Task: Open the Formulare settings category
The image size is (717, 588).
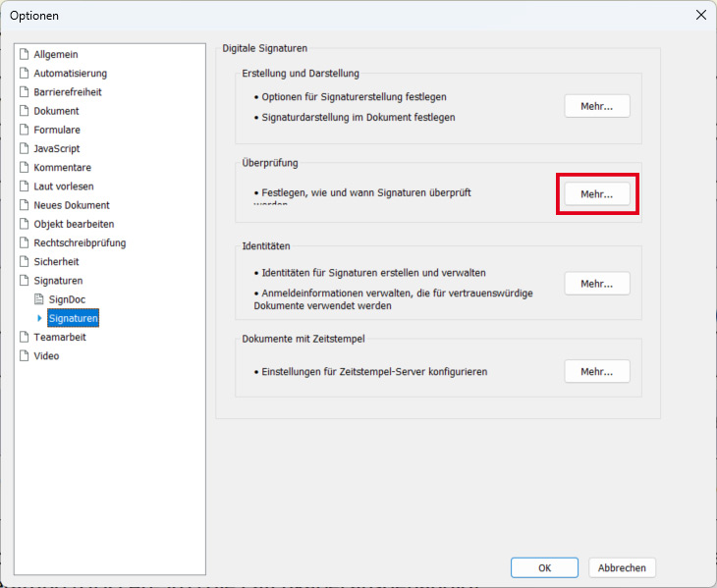Action: (57, 130)
